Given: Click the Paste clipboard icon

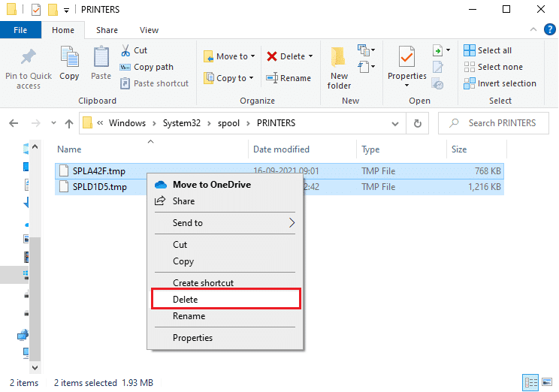Looking at the screenshot, I should click(x=101, y=57).
